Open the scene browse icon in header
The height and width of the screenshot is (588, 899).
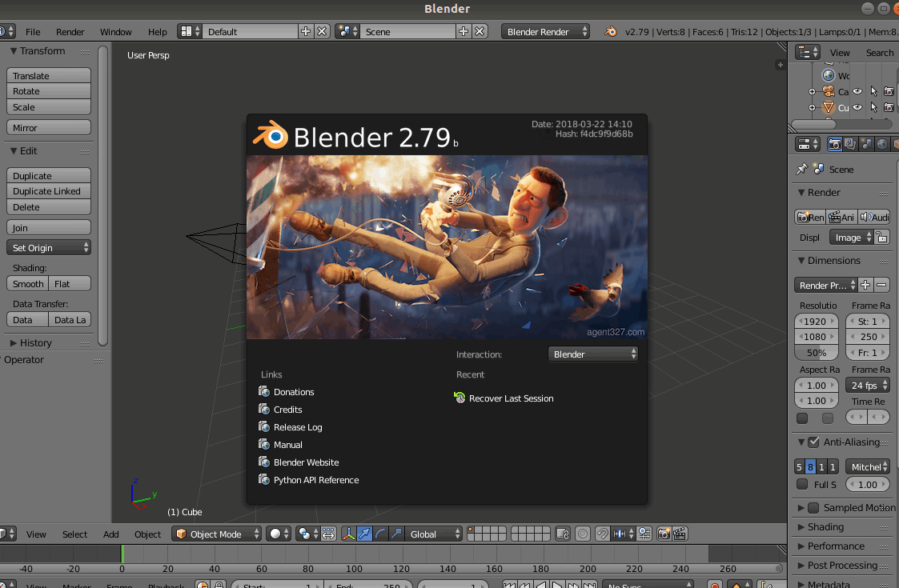click(347, 31)
